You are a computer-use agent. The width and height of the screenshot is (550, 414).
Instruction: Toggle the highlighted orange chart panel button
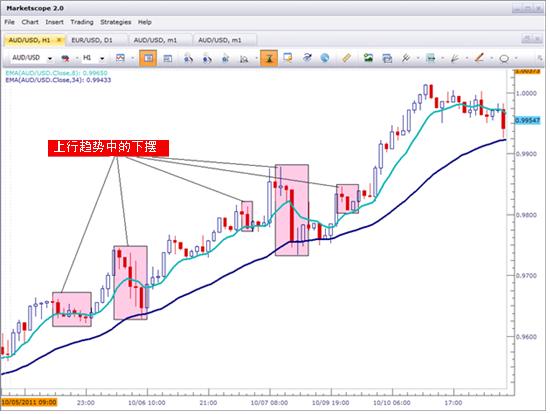tap(148, 58)
